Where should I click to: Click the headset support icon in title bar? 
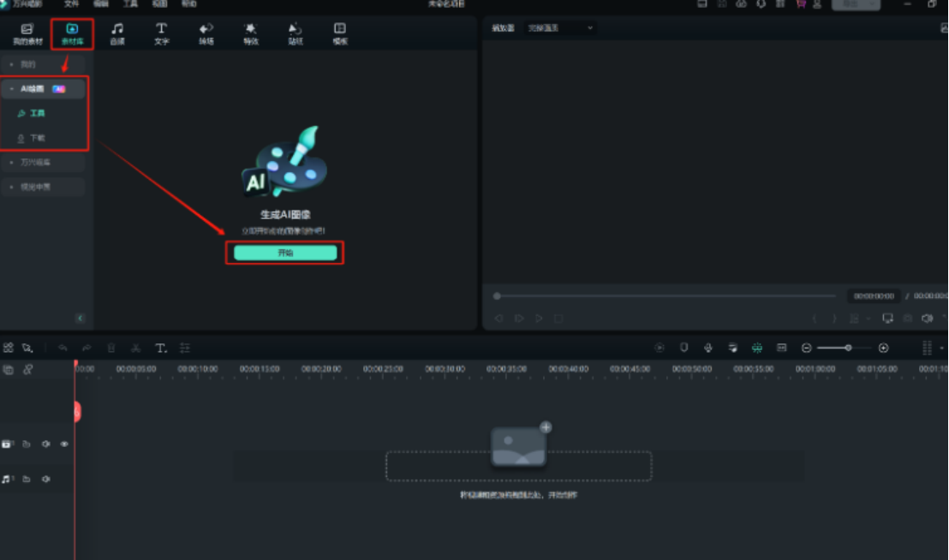pyautogui.click(x=761, y=3)
